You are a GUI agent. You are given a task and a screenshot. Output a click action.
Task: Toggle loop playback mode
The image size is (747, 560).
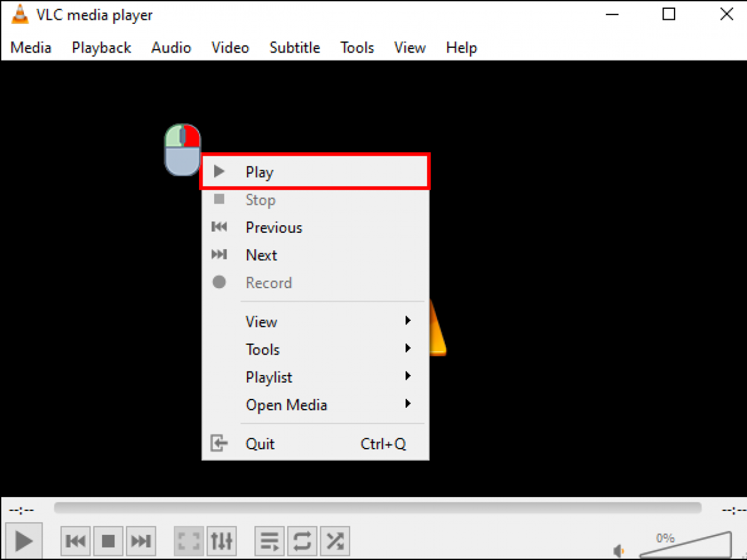click(302, 541)
